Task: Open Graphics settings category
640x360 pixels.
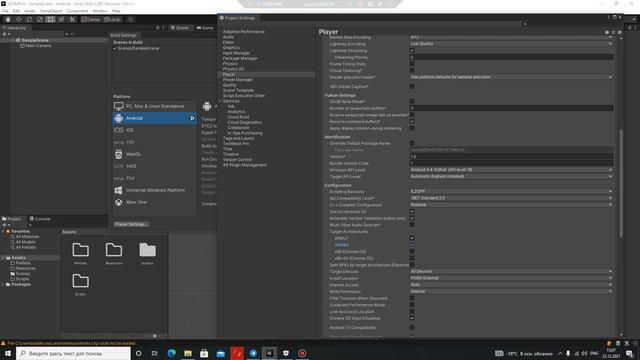Action: [x=231, y=48]
